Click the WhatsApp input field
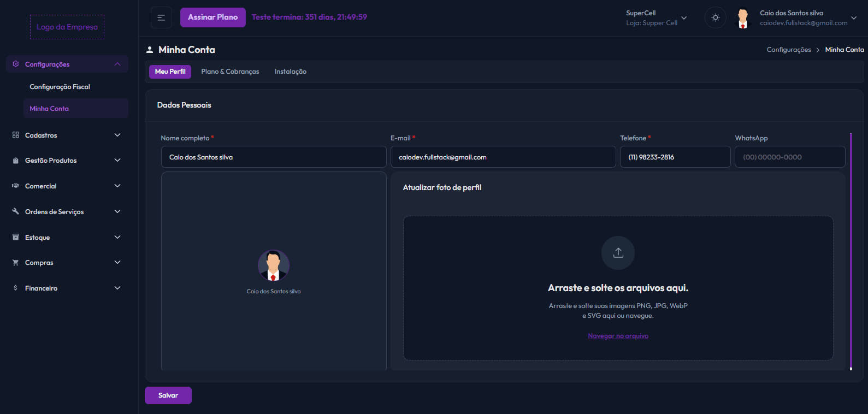This screenshot has height=414, width=868. [790, 157]
